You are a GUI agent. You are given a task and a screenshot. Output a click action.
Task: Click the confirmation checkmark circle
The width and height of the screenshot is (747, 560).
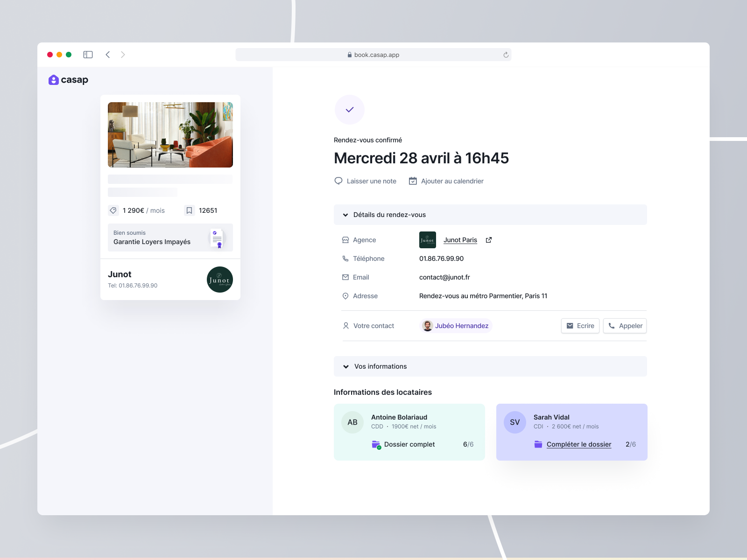coord(350,110)
